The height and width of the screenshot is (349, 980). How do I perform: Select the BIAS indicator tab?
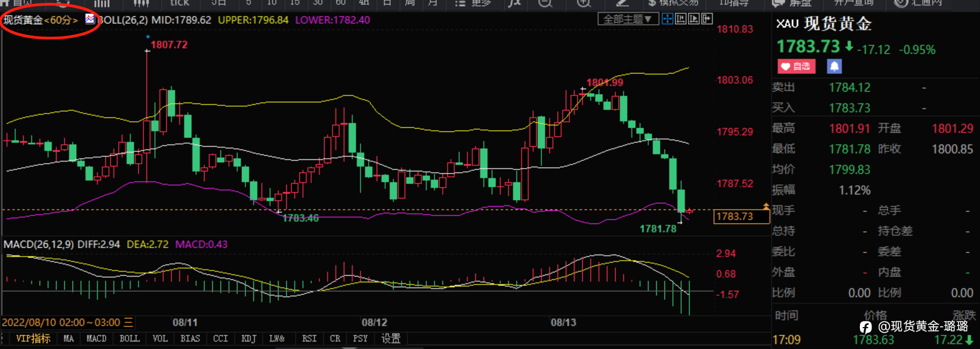190,339
